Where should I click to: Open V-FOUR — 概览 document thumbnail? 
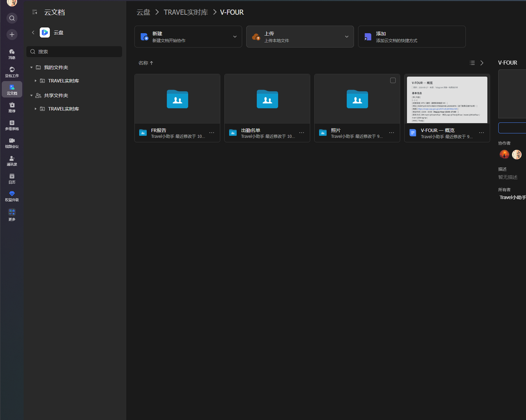[x=447, y=100]
